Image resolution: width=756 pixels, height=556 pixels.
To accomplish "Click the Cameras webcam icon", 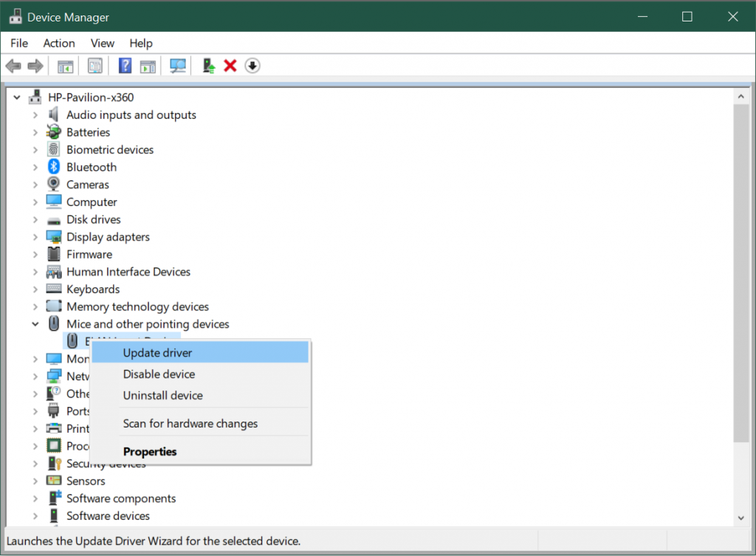I will (x=53, y=184).
